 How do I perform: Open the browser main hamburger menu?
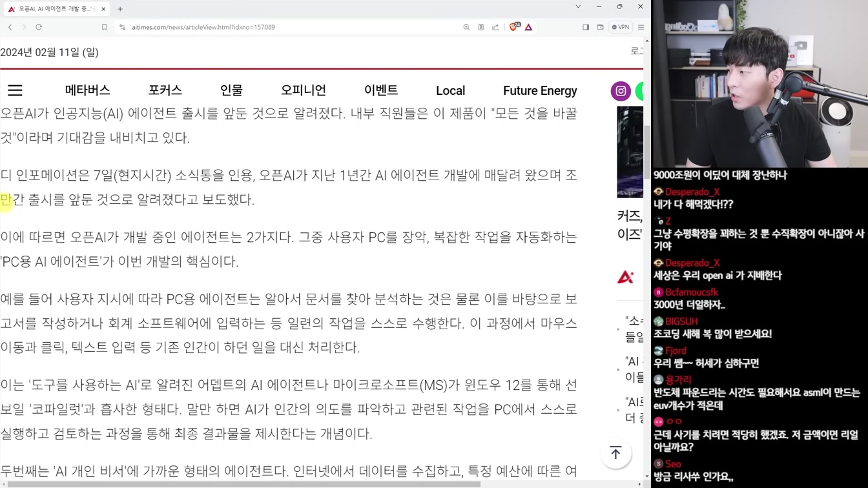pyautogui.click(x=641, y=27)
